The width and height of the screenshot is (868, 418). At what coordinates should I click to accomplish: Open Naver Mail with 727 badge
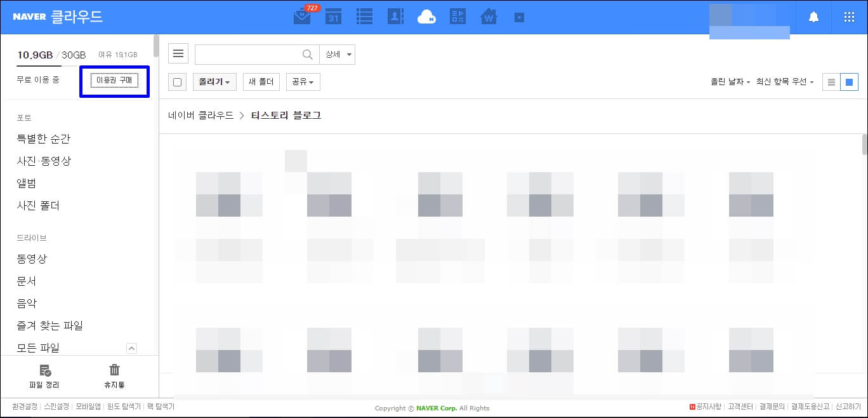pos(302,17)
